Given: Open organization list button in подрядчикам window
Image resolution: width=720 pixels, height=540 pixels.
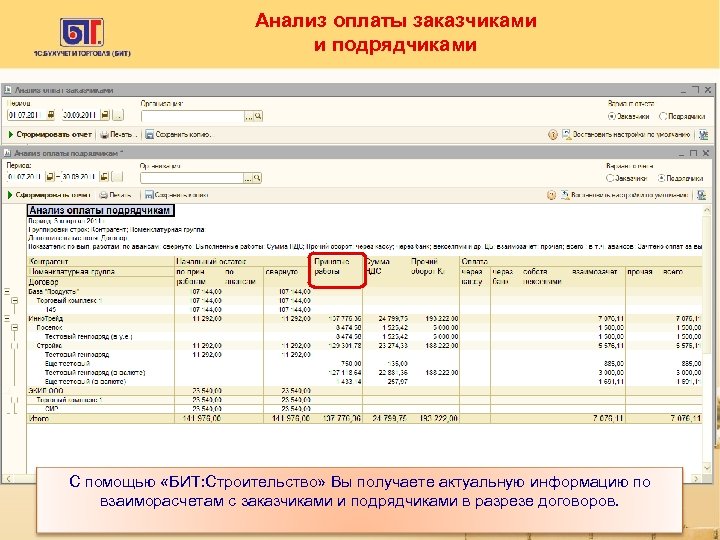Looking at the screenshot, I should (x=248, y=178).
